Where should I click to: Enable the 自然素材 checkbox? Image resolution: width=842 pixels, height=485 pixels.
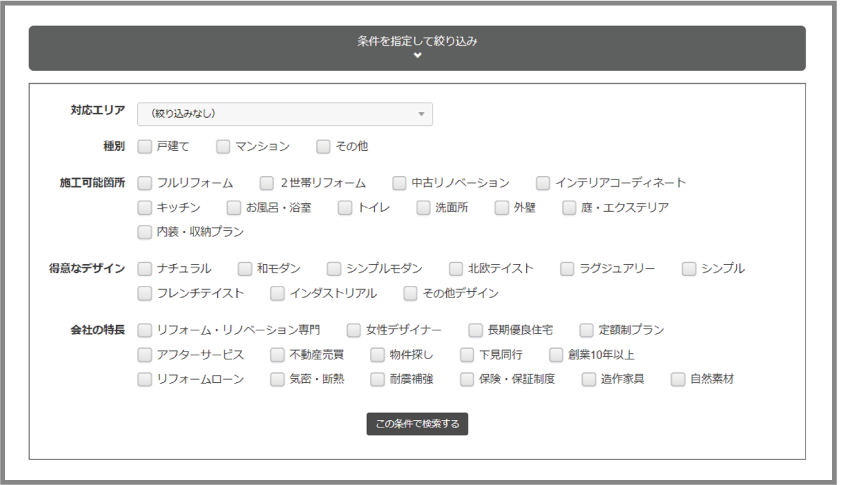coord(678,380)
